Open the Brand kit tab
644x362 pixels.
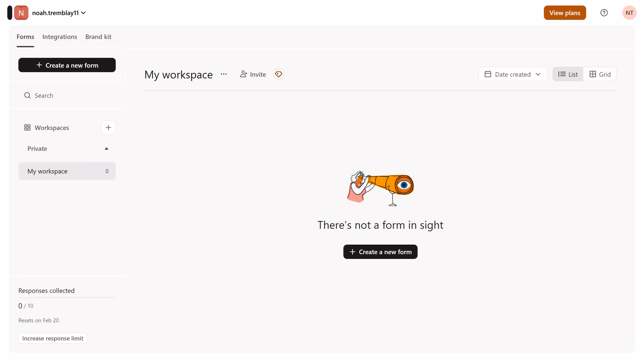(x=98, y=37)
